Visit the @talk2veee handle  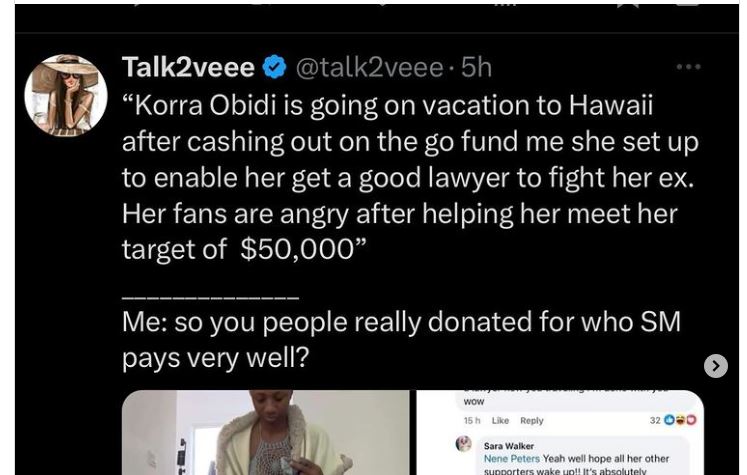point(370,67)
